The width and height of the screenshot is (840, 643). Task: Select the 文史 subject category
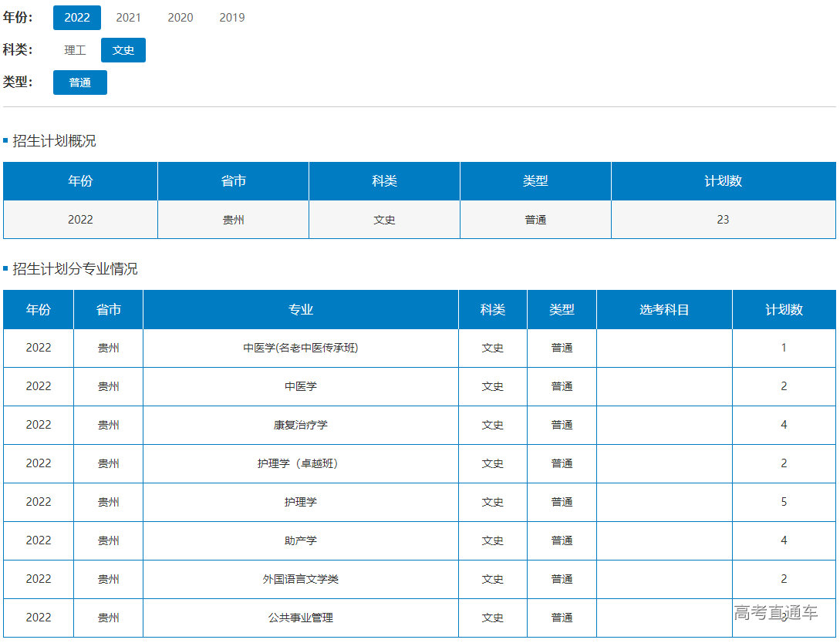point(123,50)
